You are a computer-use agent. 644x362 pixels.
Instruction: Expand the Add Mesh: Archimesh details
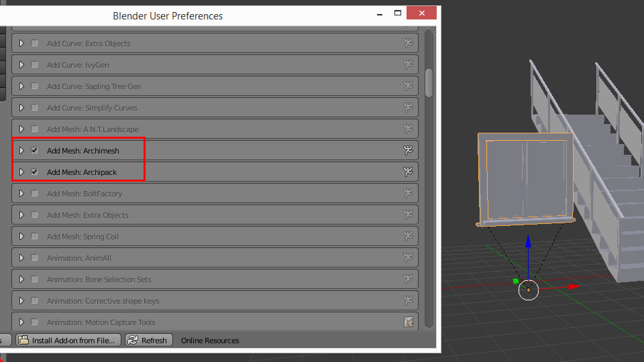(22, 150)
